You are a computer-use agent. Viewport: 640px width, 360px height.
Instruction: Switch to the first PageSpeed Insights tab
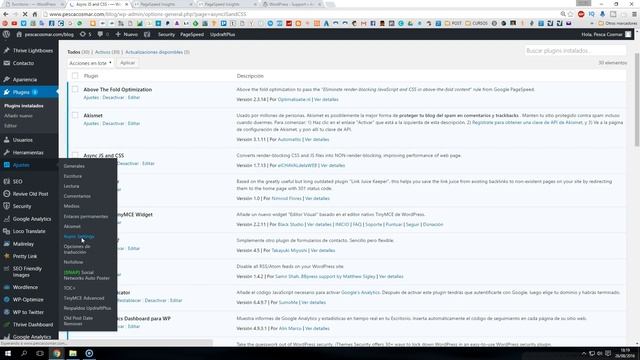pos(162,4)
